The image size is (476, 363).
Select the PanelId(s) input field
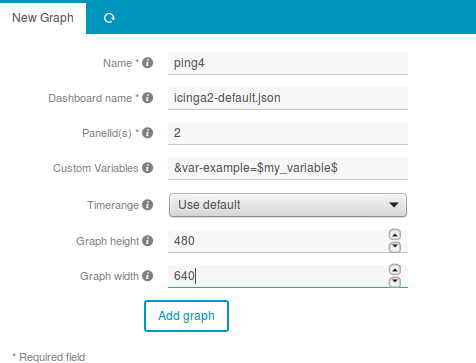288,133
